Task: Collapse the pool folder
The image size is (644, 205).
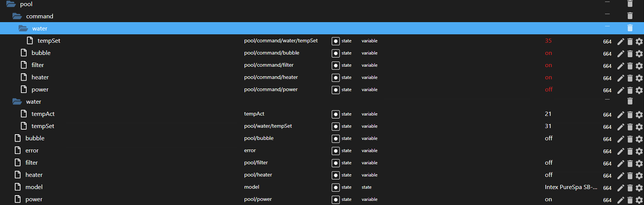Action: click(x=11, y=4)
